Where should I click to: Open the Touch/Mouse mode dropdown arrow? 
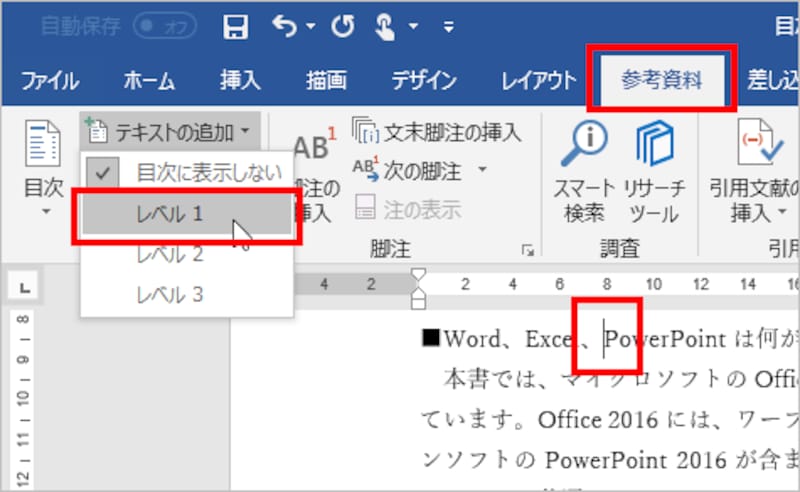(414, 26)
